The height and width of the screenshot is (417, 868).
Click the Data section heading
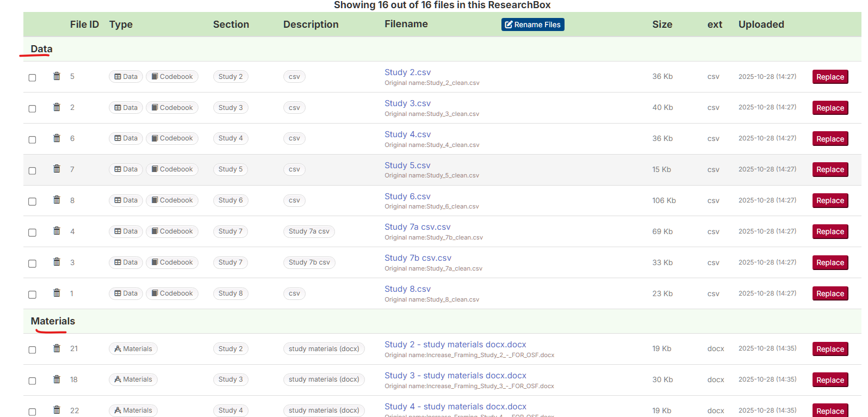tap(41, 49)
